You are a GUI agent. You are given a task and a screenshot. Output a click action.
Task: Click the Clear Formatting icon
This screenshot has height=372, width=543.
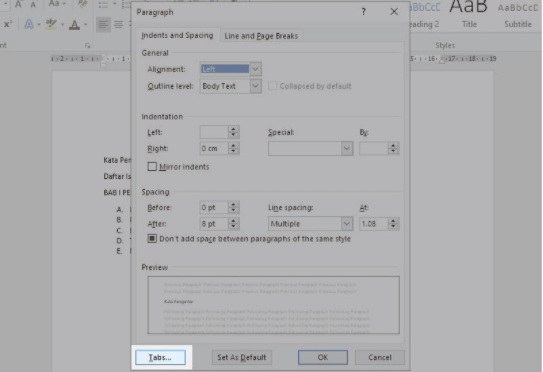82,4
